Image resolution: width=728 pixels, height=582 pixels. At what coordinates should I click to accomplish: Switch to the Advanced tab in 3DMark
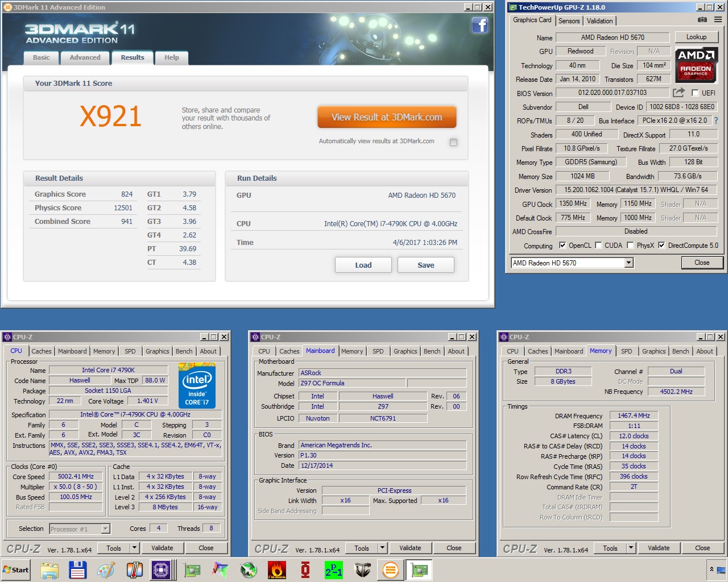(85, 57)
